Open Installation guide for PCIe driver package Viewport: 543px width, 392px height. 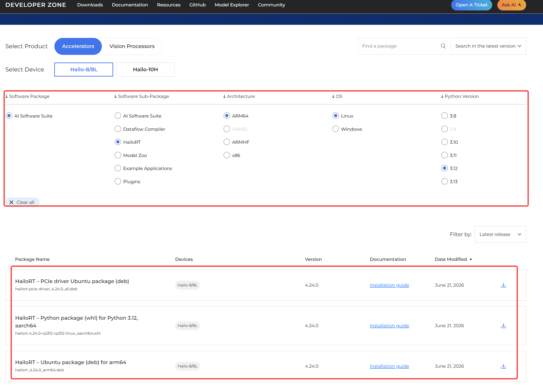tap(389, 285)
